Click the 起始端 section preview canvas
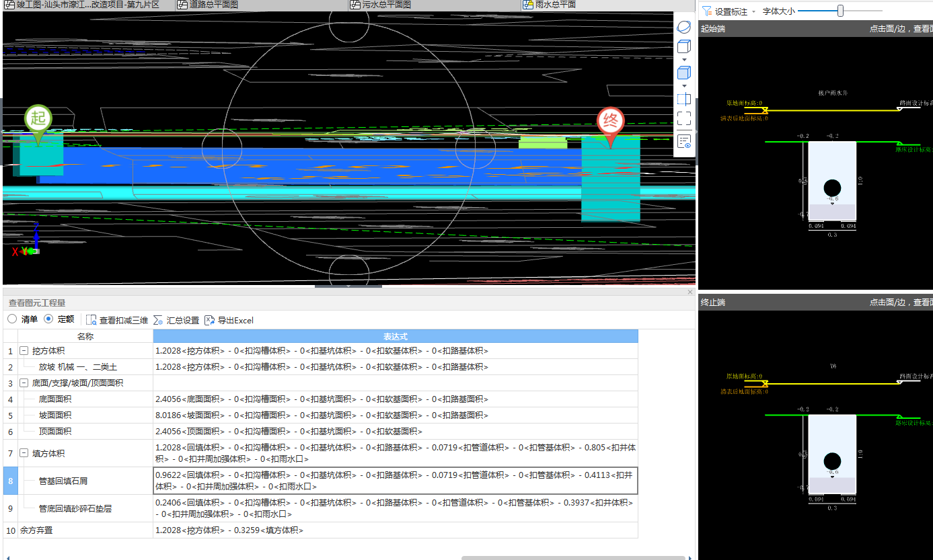This screenshot has height=560, width=933. [x=815, y=163]
